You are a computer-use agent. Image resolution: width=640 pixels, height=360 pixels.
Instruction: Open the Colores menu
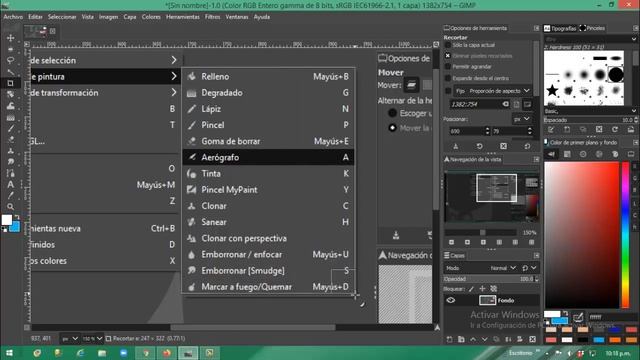click(x=151, y=17)
